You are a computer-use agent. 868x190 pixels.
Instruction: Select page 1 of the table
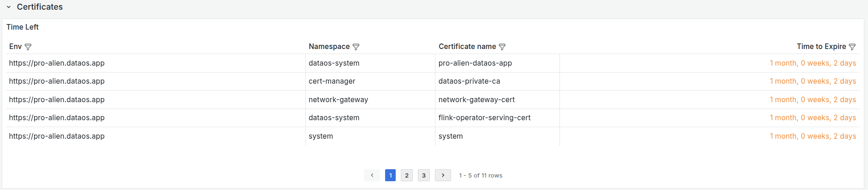pos(390,175)
